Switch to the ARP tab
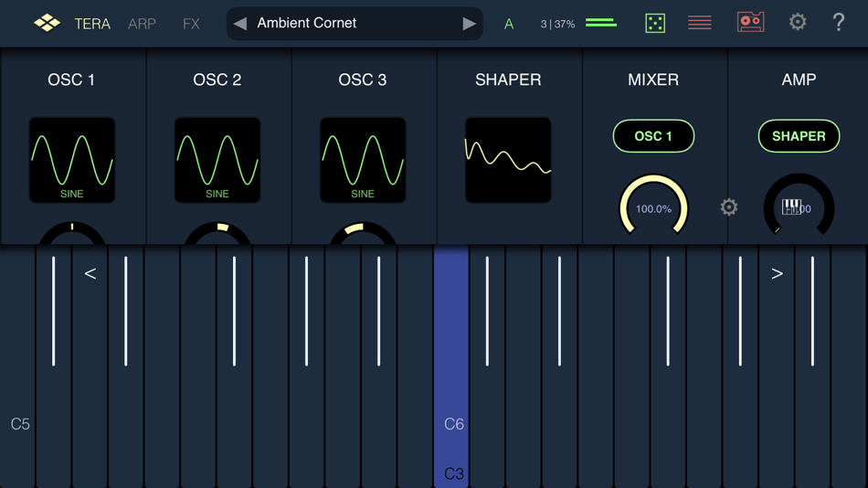Image resolution: width=868 pixels, height=488 pixels. [142, 24]
